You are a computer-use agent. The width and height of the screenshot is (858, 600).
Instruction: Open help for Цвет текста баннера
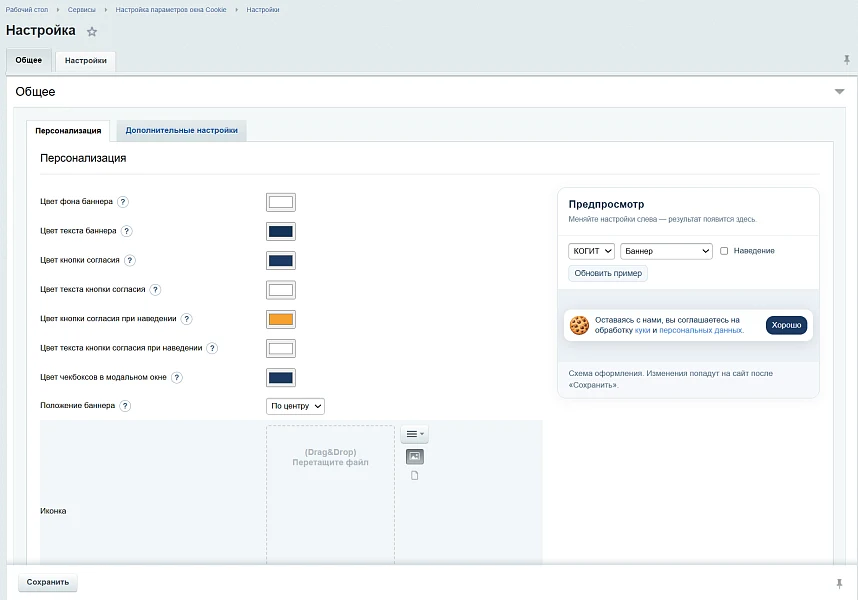pos(126,231)
